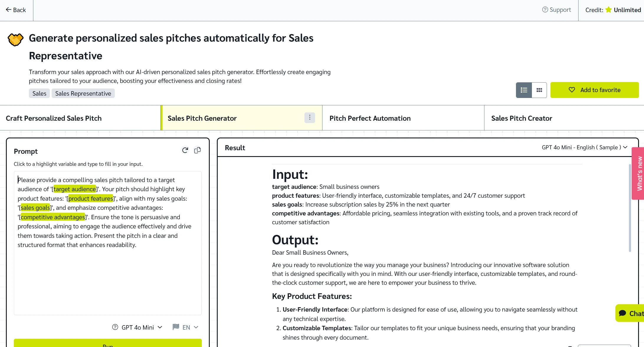
Task: Switch to list view layout
Action: coord(524,90)
